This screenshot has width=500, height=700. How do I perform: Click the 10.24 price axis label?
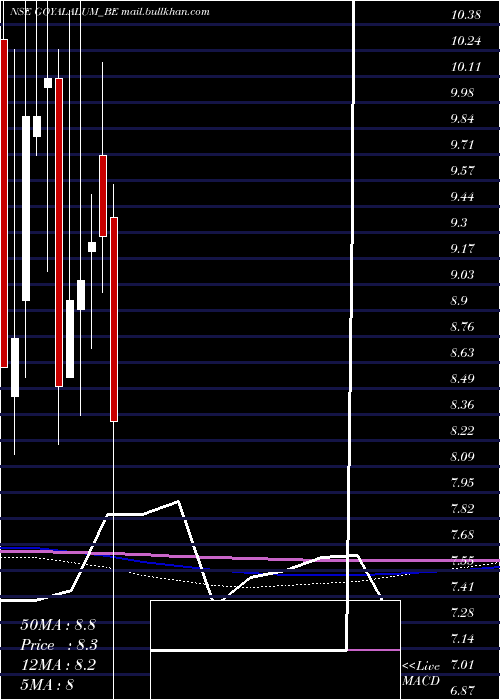coord(466,41)
